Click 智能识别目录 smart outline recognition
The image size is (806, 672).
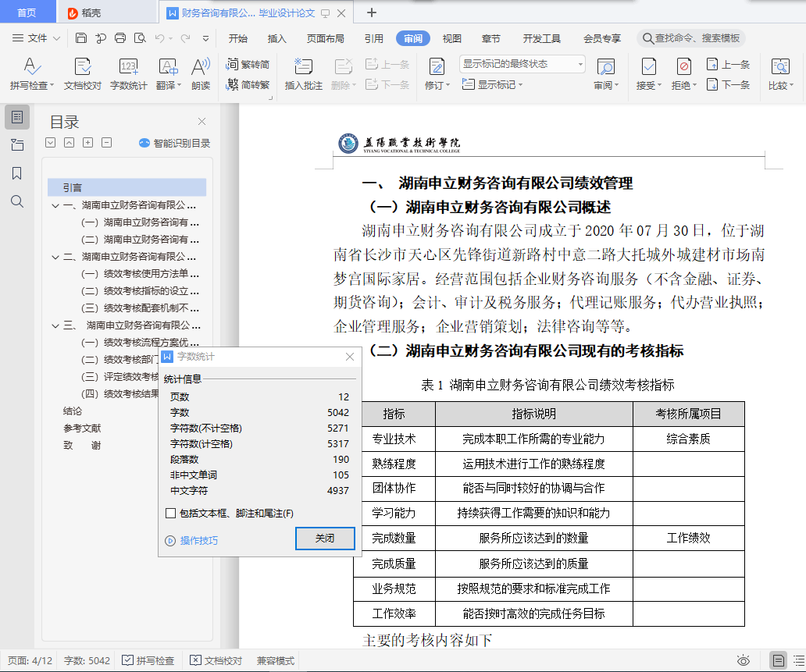175,143
